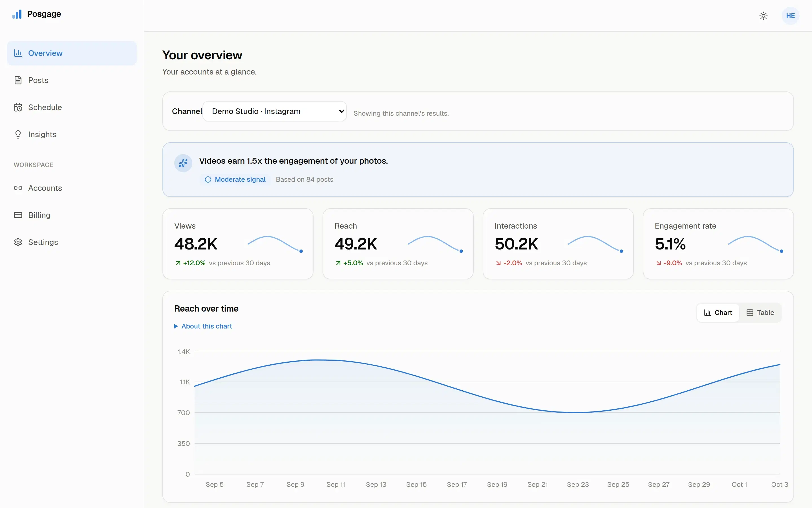The width and height of the screenshot is (812, 508).
Task: Click the 'Sep 23' axis label
Action: pos(578,485)
